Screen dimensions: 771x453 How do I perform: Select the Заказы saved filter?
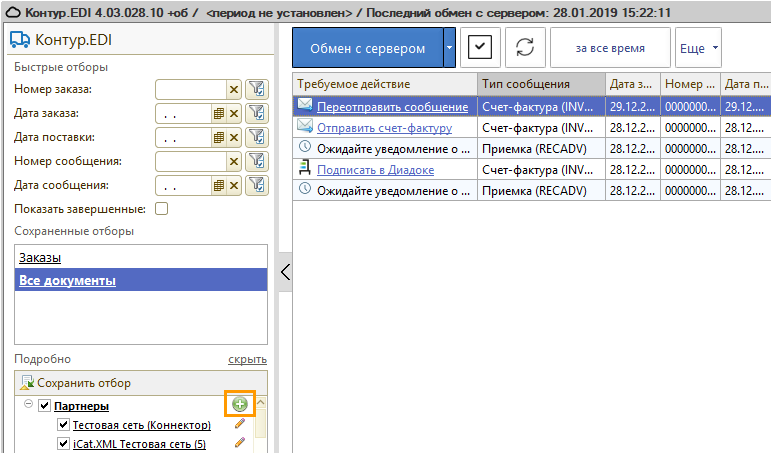(x=40, y=258)
